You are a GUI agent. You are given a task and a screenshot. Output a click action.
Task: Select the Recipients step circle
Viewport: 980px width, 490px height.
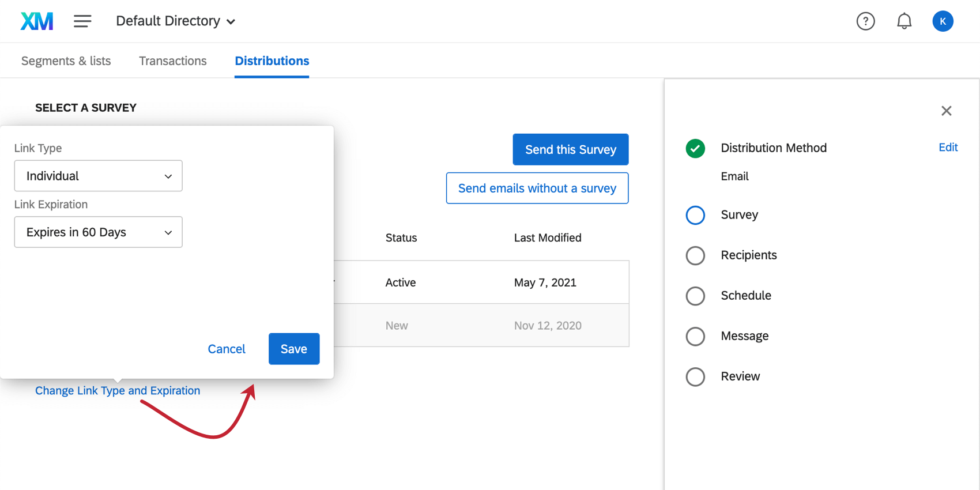coord(695,255)
